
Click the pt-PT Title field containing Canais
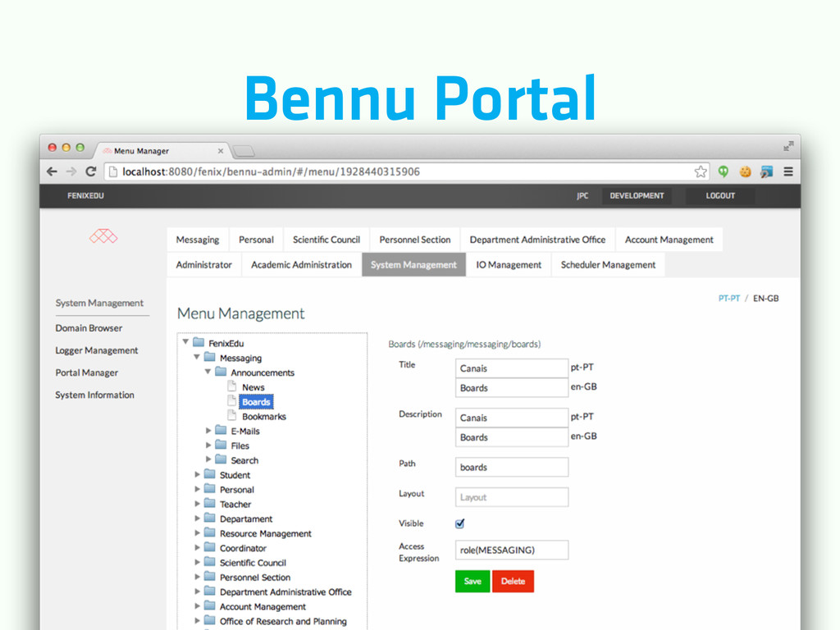512,368
